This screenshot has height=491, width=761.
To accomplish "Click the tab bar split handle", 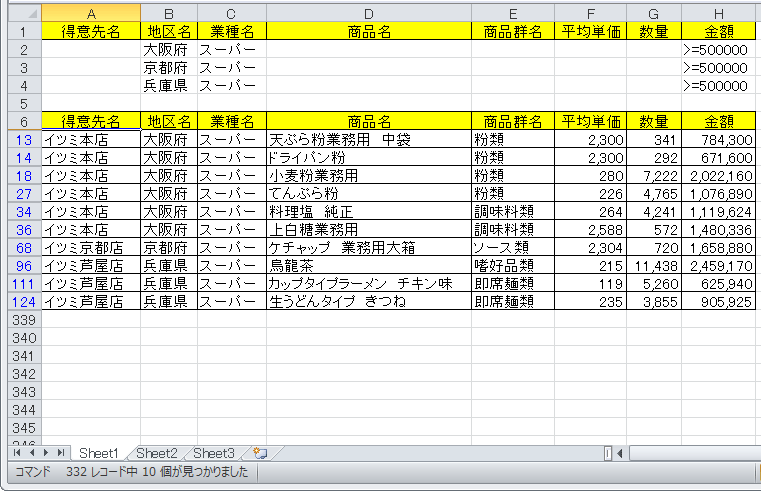I will (x=608, y=453).
